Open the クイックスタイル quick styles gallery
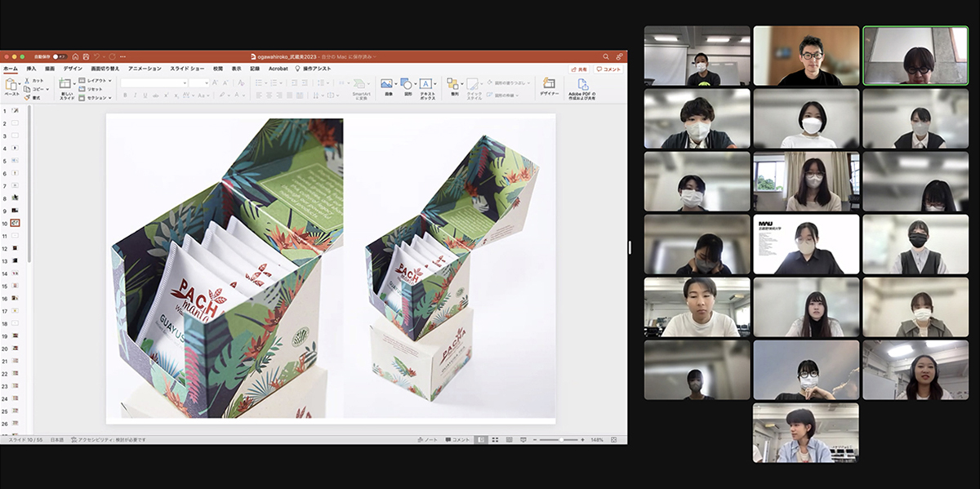 click(474, 88)
